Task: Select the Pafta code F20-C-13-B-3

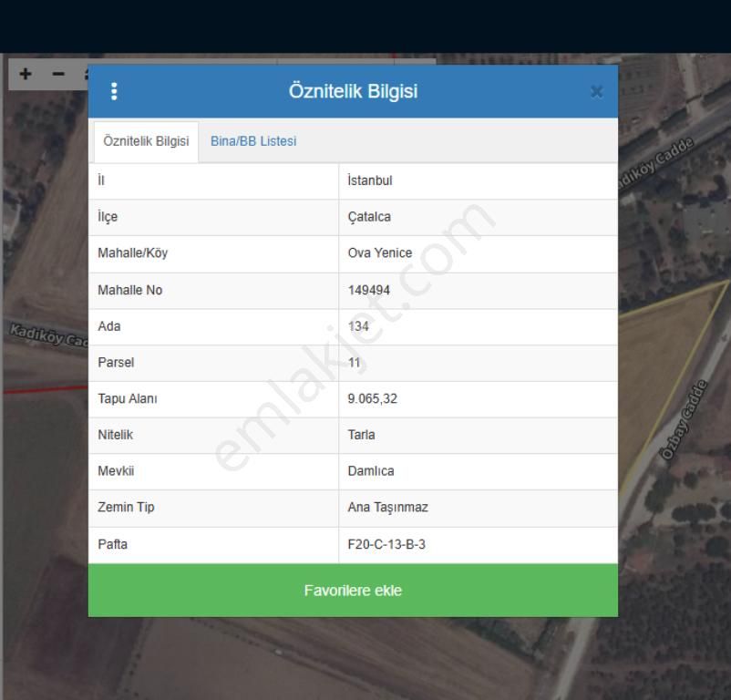Action: (386, 544)
